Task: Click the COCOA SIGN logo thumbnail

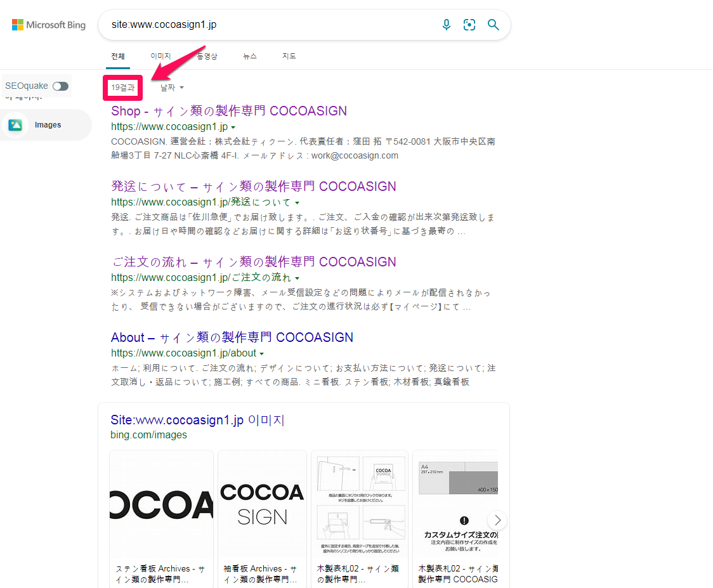Action: click(x=262, y=501)
